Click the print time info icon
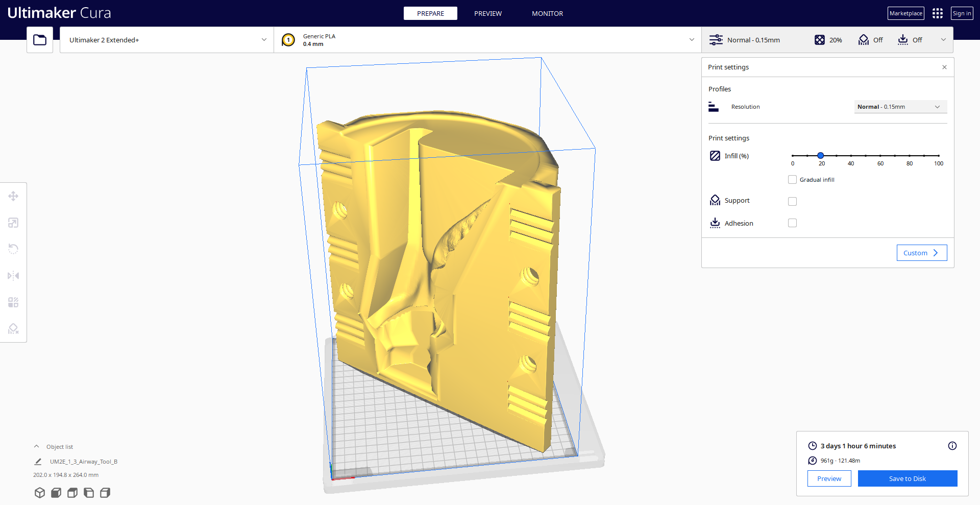This screenshot has height=505, width=980. coord(952,446)
